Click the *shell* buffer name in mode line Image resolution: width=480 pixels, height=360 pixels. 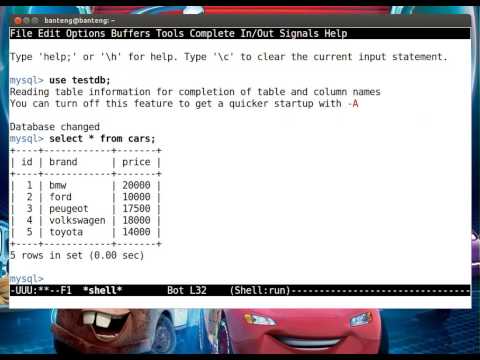pyautogui.click(x=102, y=290)
